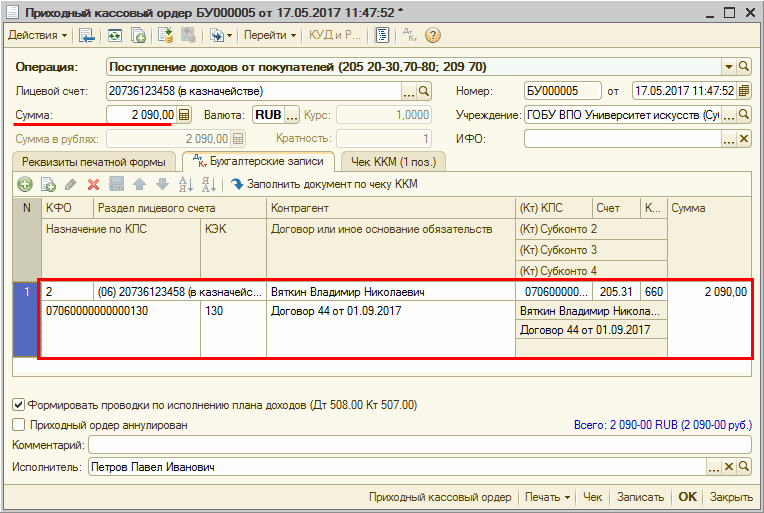764x513 pixels.
Task: Click the copy row icon in table toolbar
Action: [48, 184]
